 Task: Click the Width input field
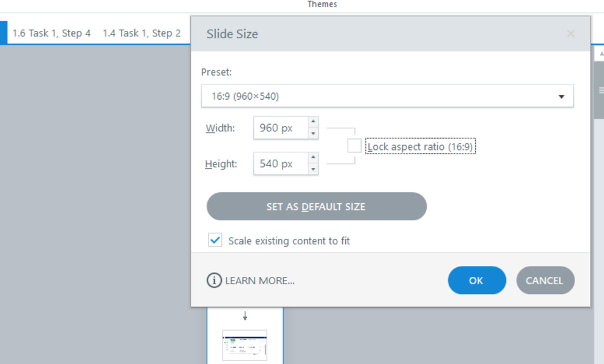point(280,128)
